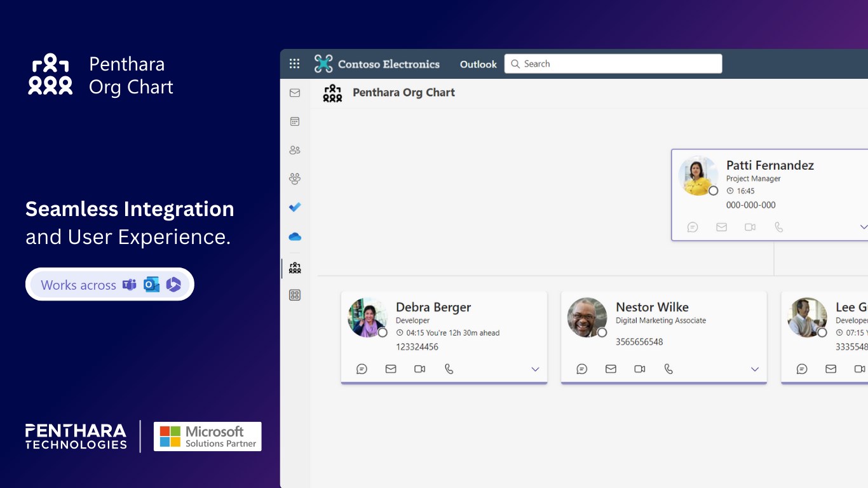This screenshot has height=488, width=868.
Task: Expand Patti Fernandez card details
Action: [x=863, y=227]
